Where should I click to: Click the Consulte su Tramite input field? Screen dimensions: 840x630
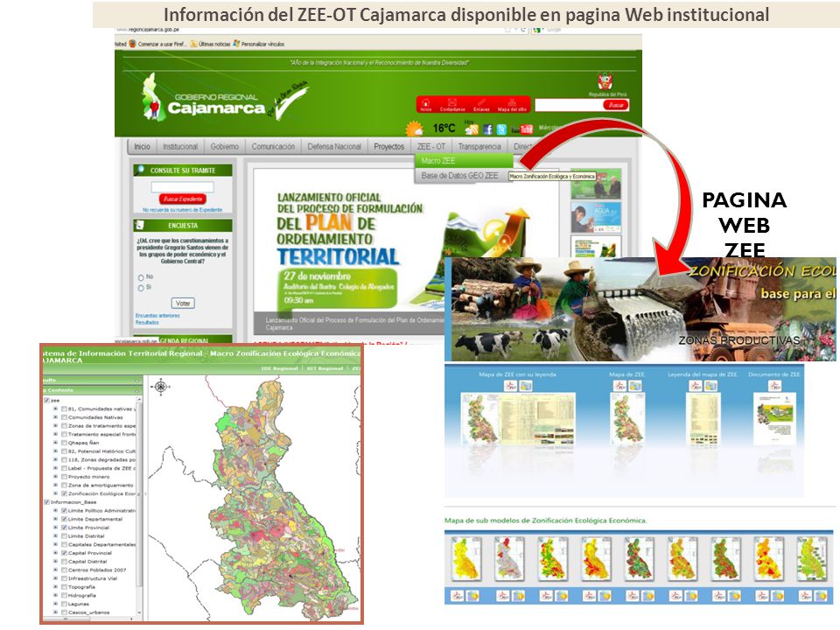[183, 187]
